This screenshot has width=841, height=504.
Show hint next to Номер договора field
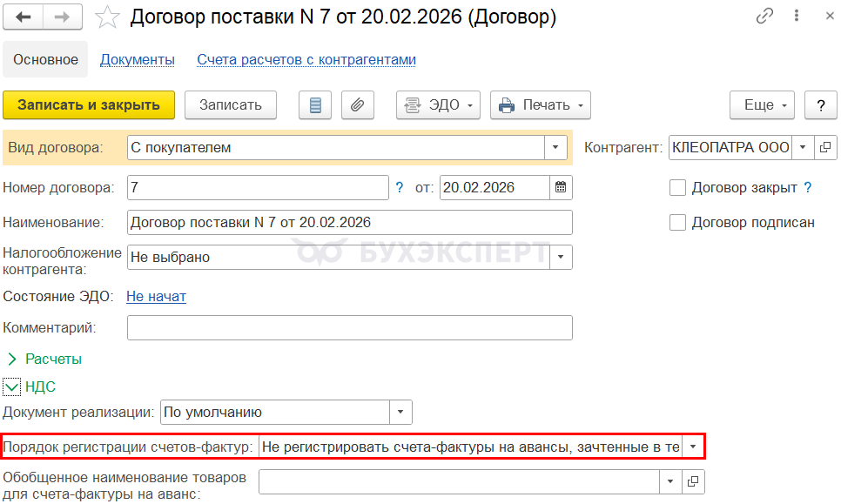coord(399,188)
